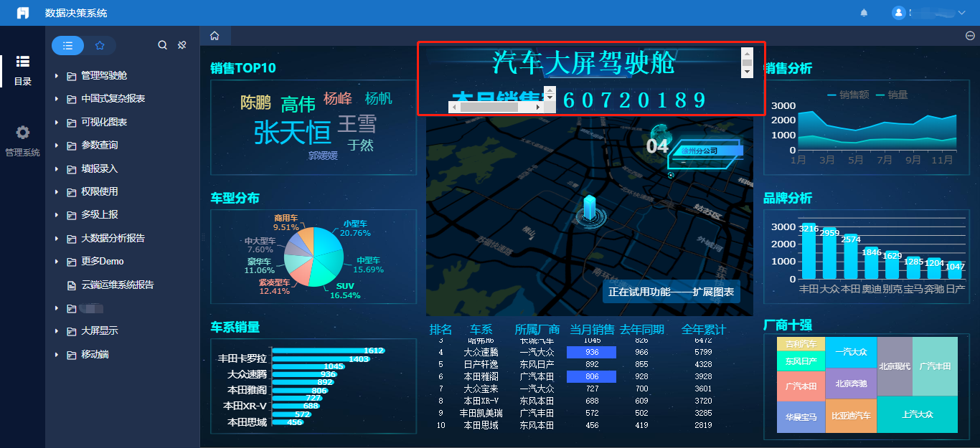This screenshot has width=980, height=448.
Task: Click the folder icon beside 管理驾驶舱
Action: [72, 75]
